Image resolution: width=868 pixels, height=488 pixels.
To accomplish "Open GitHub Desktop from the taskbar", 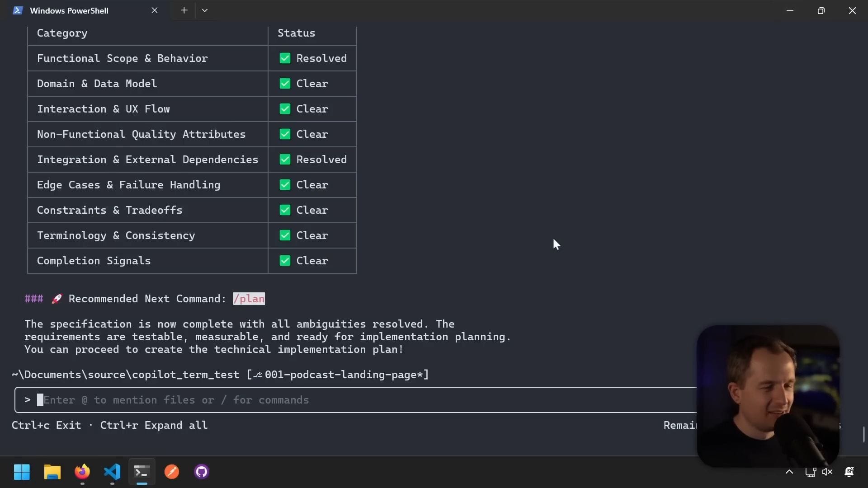I will 202,472.
